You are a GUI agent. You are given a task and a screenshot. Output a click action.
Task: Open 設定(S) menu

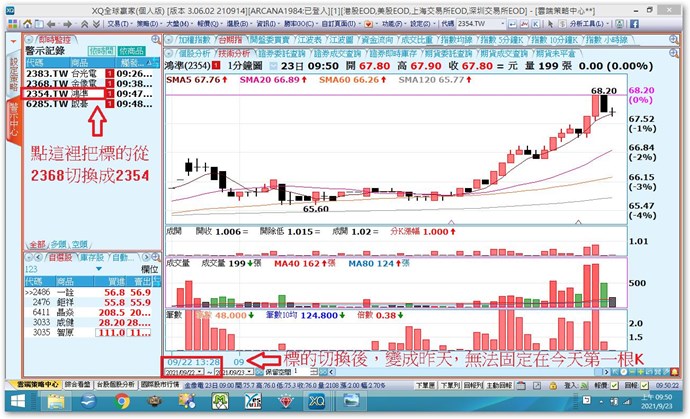pos(420,24)
